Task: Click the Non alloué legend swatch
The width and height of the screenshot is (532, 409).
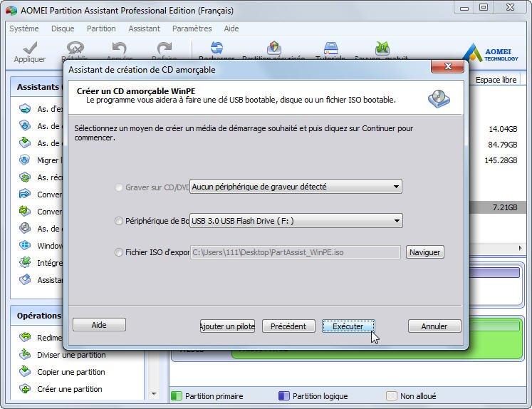Action: tap(391, 396)
